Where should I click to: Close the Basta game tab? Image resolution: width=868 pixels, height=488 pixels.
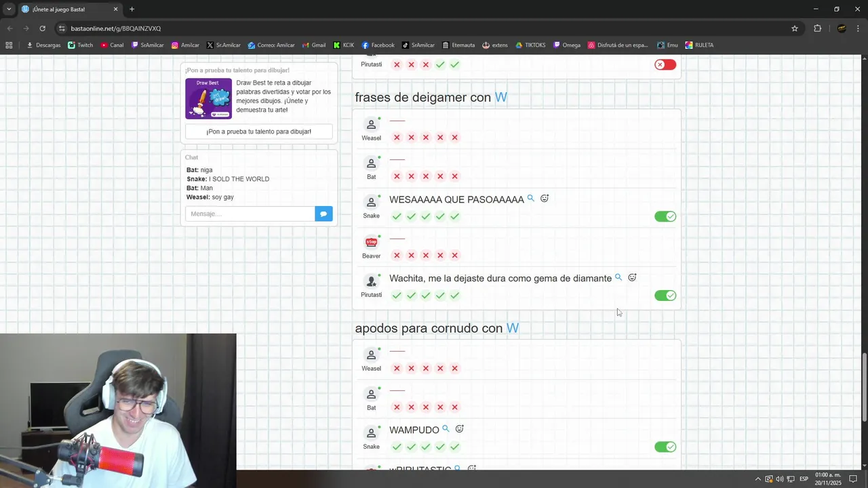[x=115, y=9]
